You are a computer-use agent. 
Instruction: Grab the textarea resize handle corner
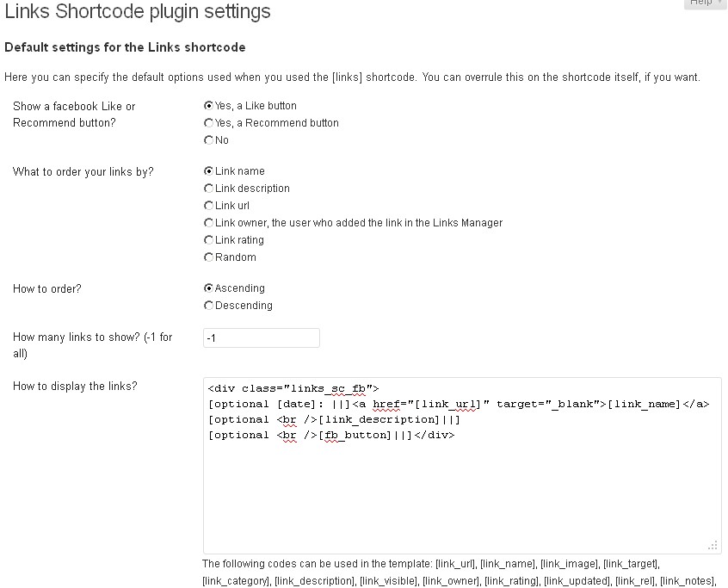[x=713, y=546]
